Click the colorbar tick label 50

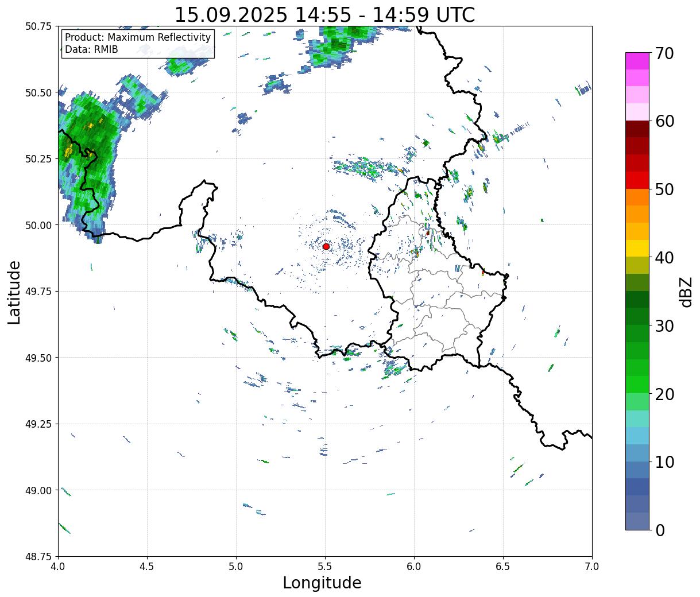(664, 189)
